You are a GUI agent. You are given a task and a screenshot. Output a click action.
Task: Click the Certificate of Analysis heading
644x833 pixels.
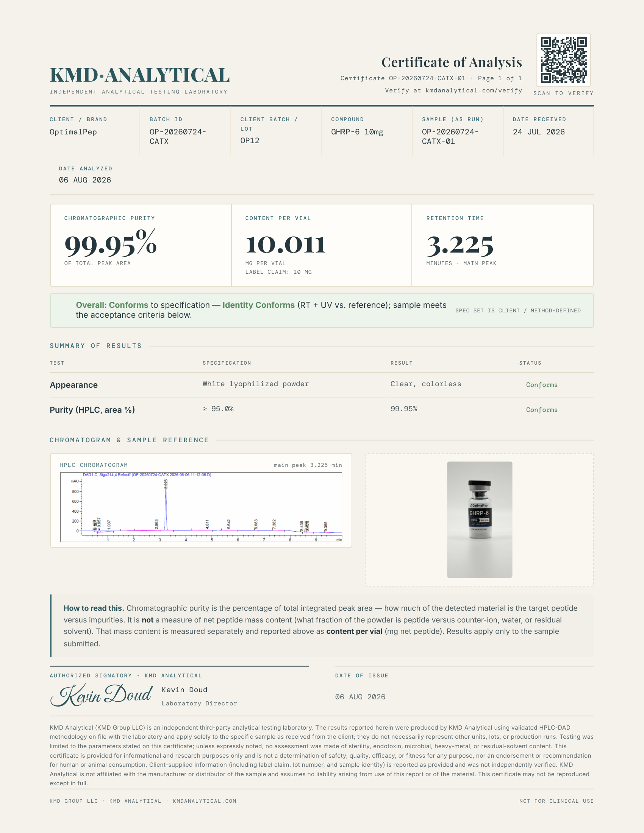tap(452, 62)
